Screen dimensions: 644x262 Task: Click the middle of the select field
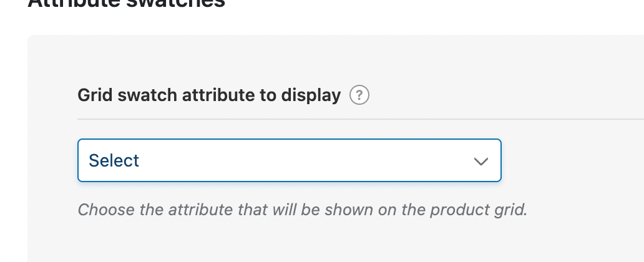coord(289,160)
